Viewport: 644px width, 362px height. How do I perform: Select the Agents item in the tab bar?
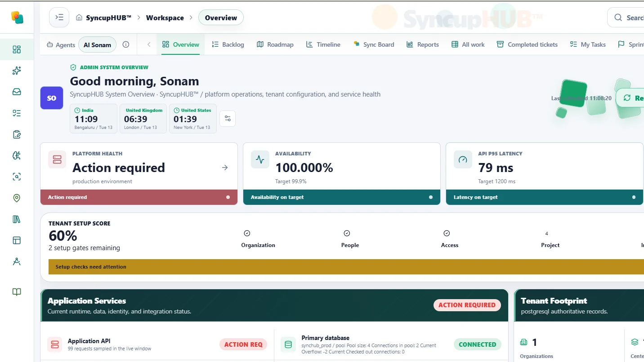pos(61,44)
